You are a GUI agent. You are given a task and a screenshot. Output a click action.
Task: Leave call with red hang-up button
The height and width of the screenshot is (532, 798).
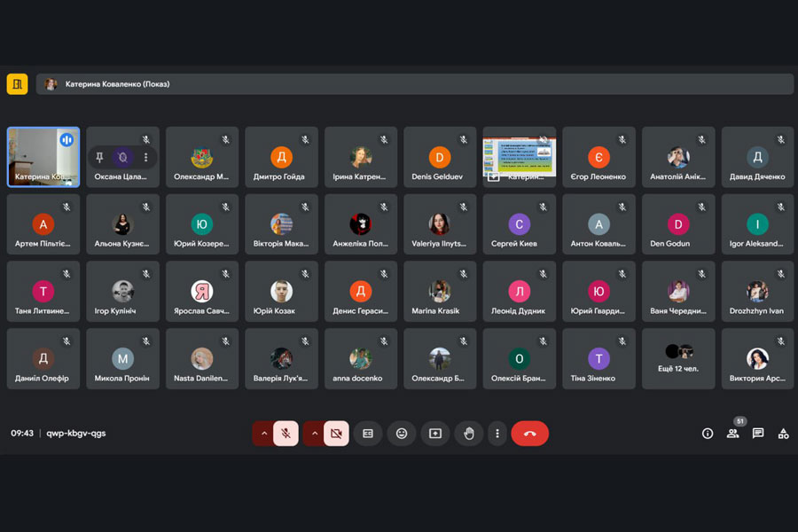(530, 434)
